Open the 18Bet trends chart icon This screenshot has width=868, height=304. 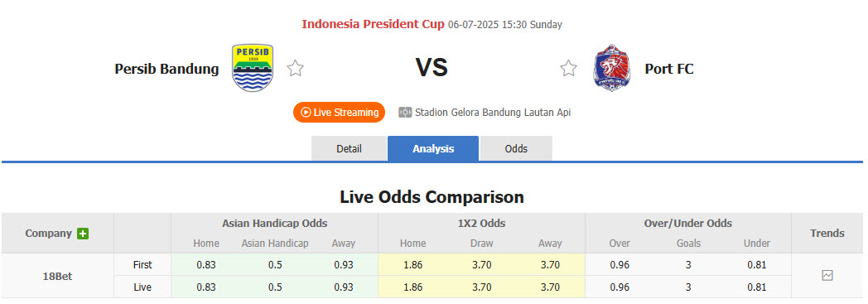click(x=827, y=275)
